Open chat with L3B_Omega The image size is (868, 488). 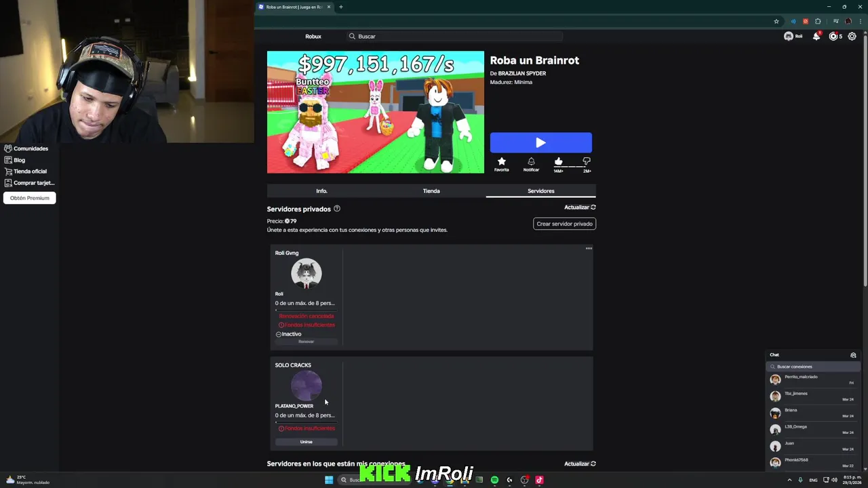tap(814, 430)
